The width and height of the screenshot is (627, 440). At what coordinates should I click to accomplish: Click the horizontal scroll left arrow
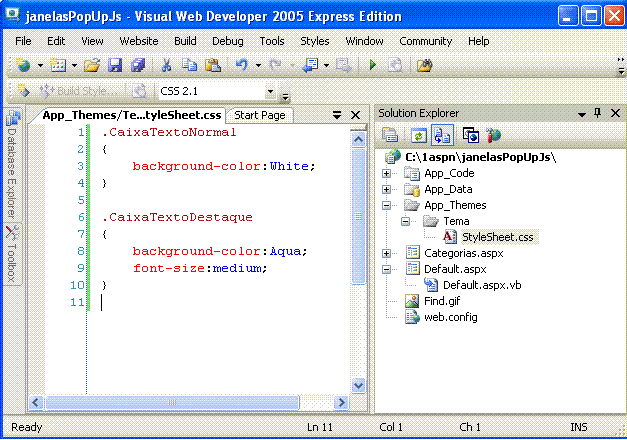36,402
